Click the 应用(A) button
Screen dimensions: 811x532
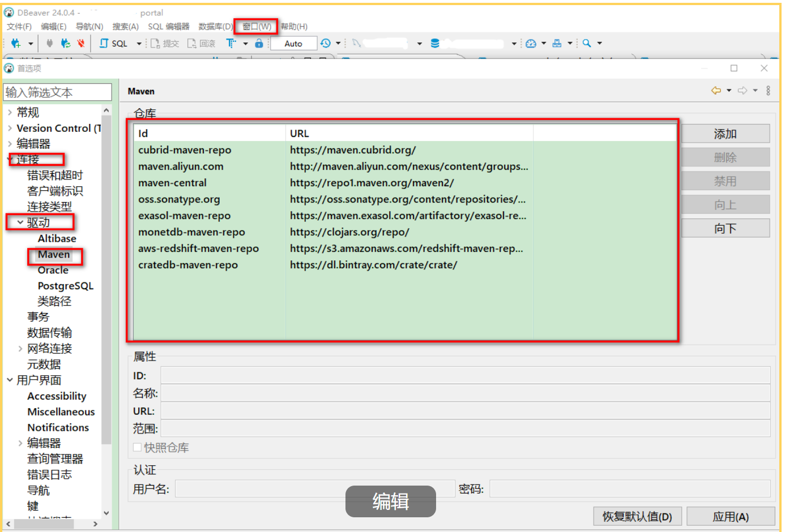point(731,516)
